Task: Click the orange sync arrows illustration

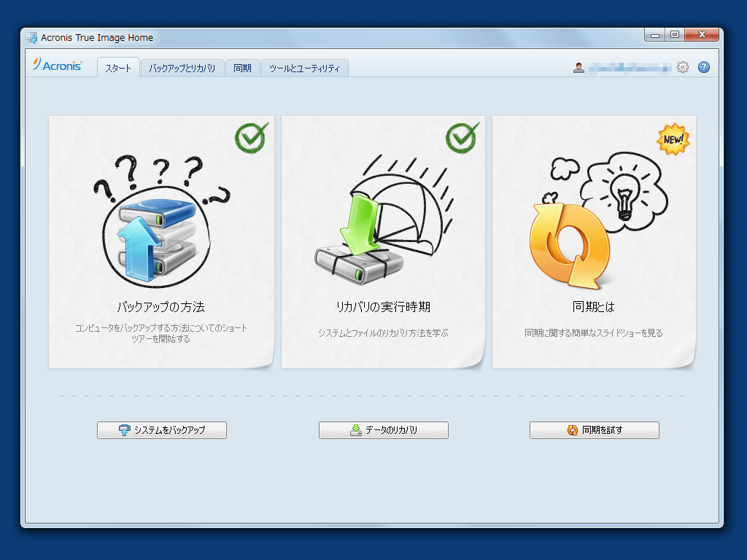Action: [569, 246]
